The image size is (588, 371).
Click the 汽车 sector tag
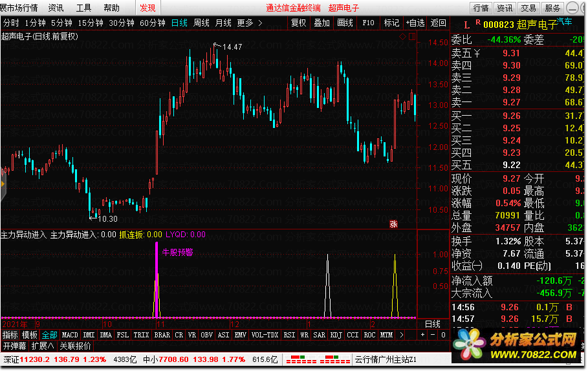(x=564, y=21)
